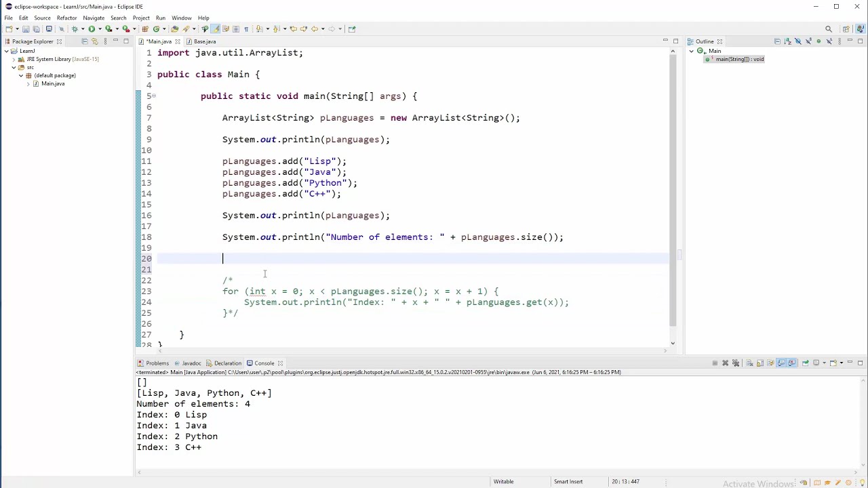
Task: Open Display Selected Console dropdown arrow
Action: pyautogui.click(x=824, y=363)
